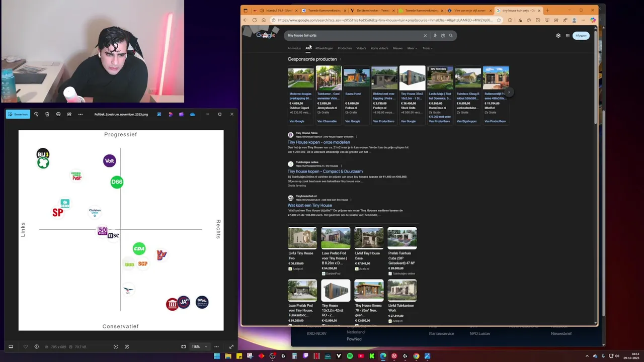
Task: Open 'Tiny House kopen - onze modellen' result
Action: [318, 142]
